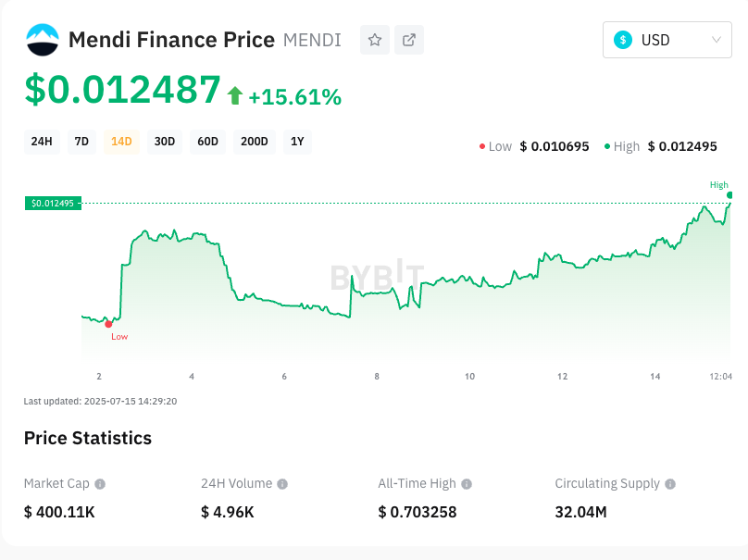Click the Price Statistics heading
Image resolution: width=748 pixels, height=560 pixels.
click(88, 438)
